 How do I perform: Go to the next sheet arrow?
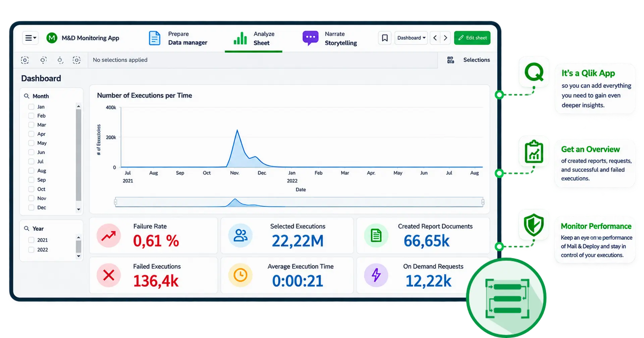[445, 38]
